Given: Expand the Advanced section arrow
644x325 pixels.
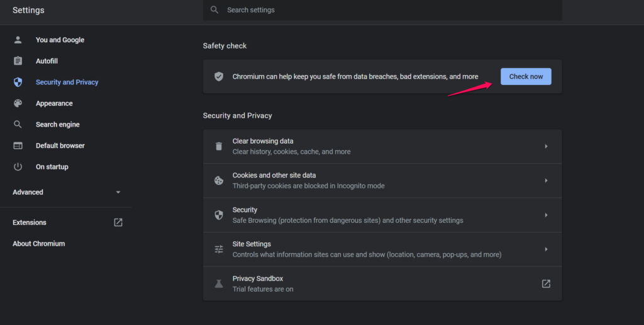Looking at the screenshot, I should [x=118, y=192].
